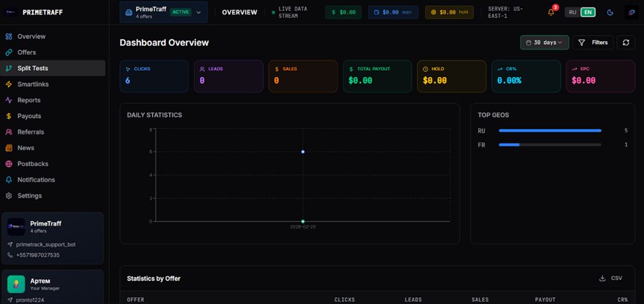The image size is (644, 304).
Task: Open Reports from the sidebar menu
Action: point(29,100)
